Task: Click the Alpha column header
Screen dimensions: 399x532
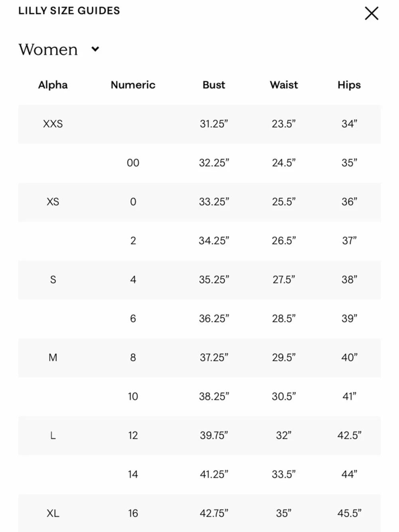Action: pyautogui.click(x=53, y=85)
